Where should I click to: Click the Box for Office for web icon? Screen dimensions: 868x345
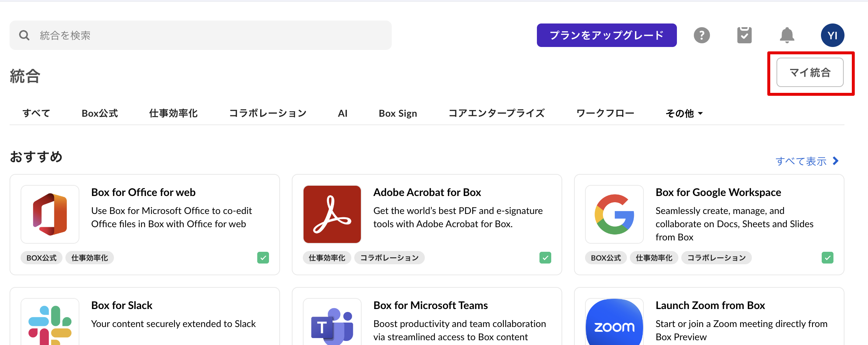click(x=50, y=214)
